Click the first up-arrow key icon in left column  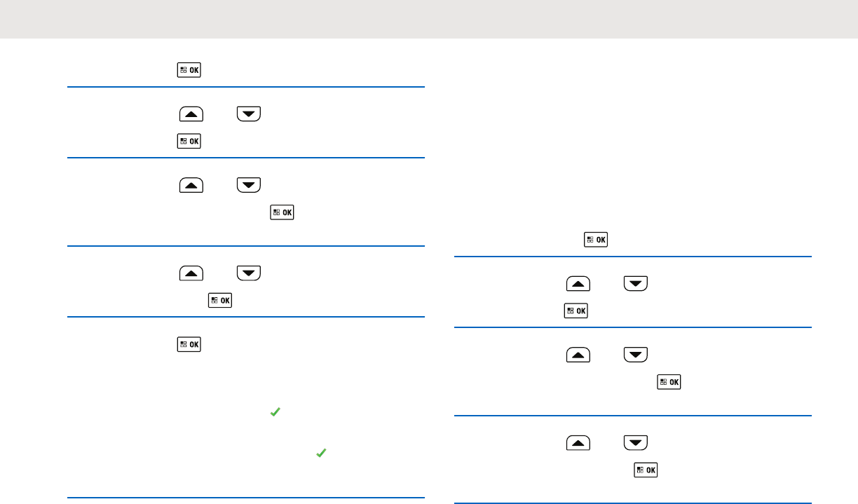pyautogui.click(x=191, y=114)
